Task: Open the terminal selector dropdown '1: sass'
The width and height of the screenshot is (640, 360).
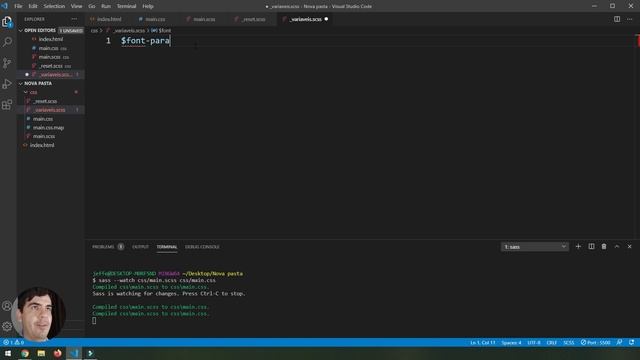Action: [x=535, y=247]
